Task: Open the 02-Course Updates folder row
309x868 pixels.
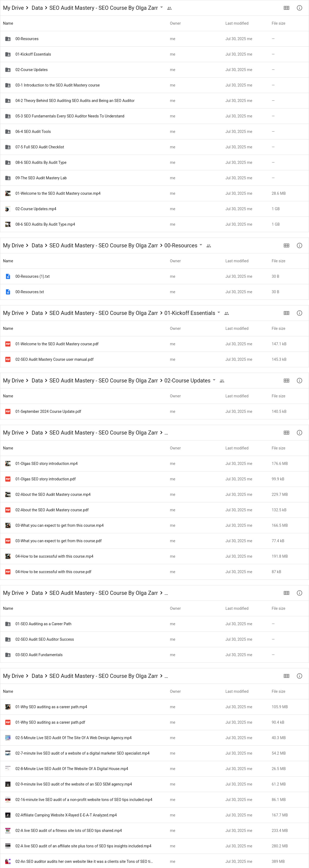Action: 154,70
